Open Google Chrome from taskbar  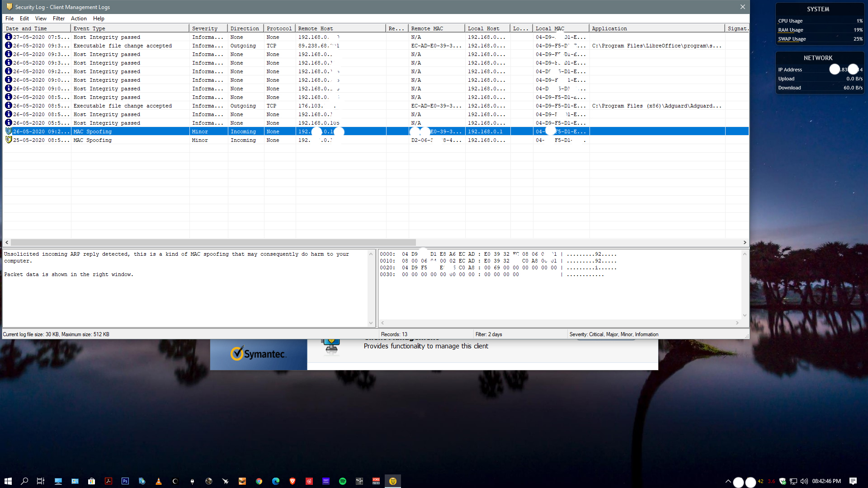tap(259, 481)
